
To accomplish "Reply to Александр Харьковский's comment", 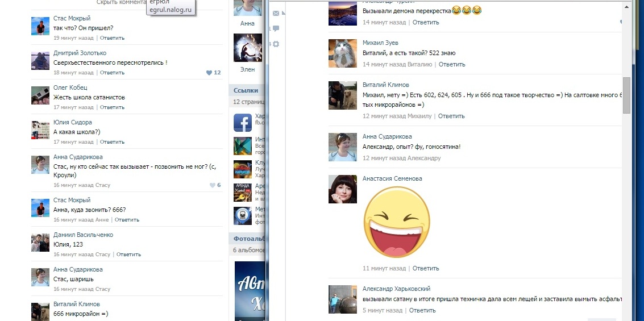I will click(x=422, y=310).
